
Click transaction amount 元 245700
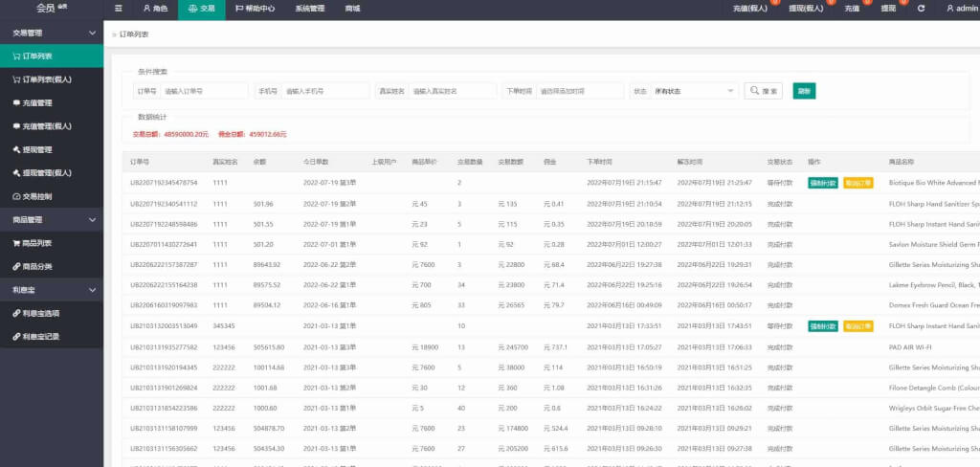(x=513, y=347)
